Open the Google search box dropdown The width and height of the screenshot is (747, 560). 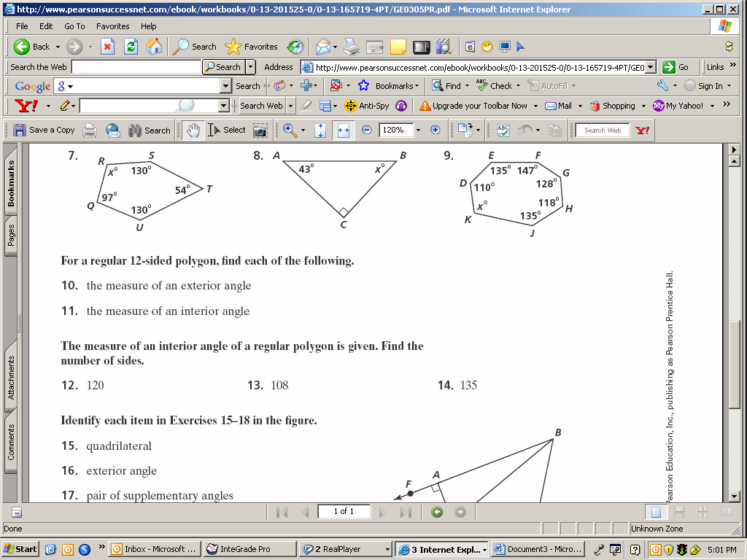[225, 86]
